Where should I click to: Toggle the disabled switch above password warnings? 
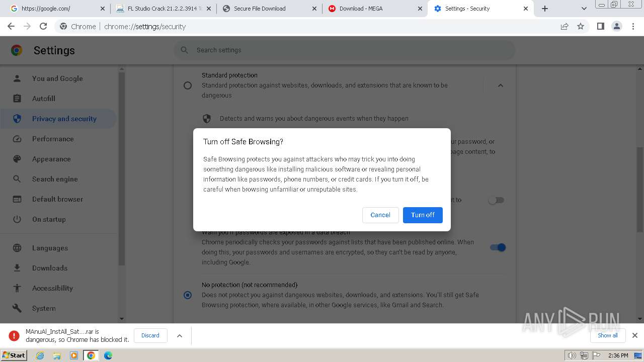[496, 200]
